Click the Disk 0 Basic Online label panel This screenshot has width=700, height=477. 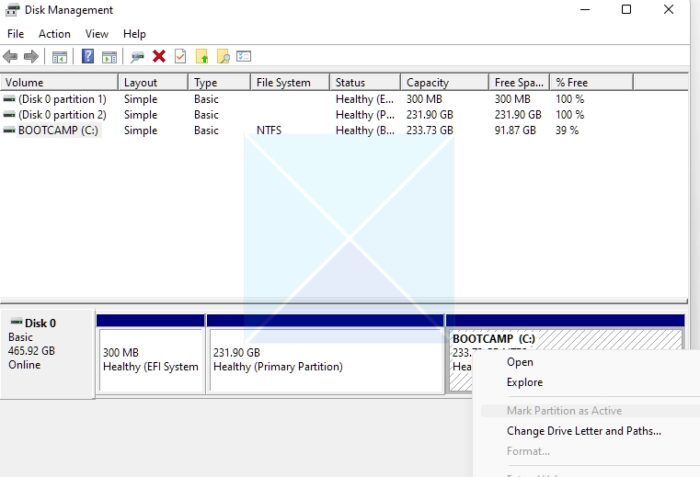(48, 353)
